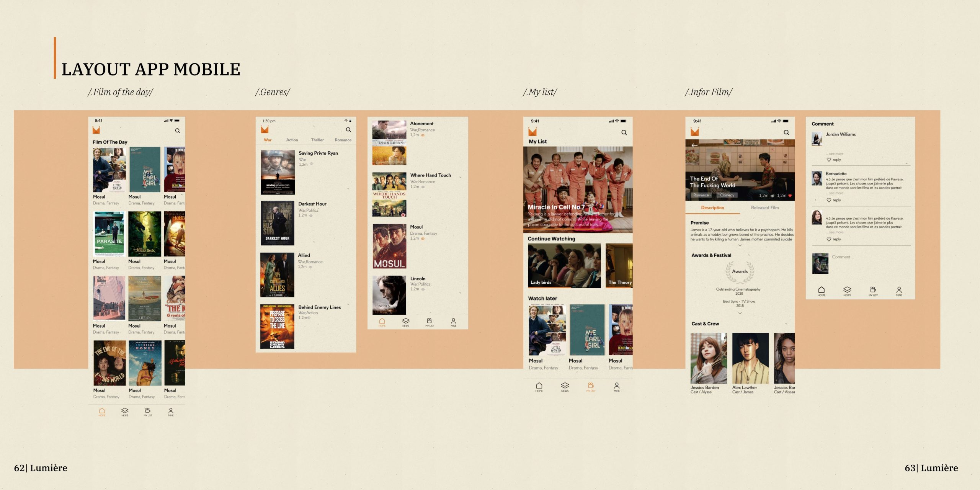Open the Parasite poster

tap(109, 234)
